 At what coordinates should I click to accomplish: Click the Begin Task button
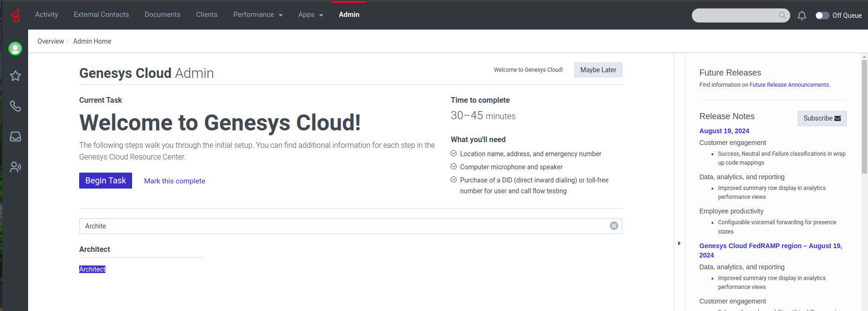[105, 181]
